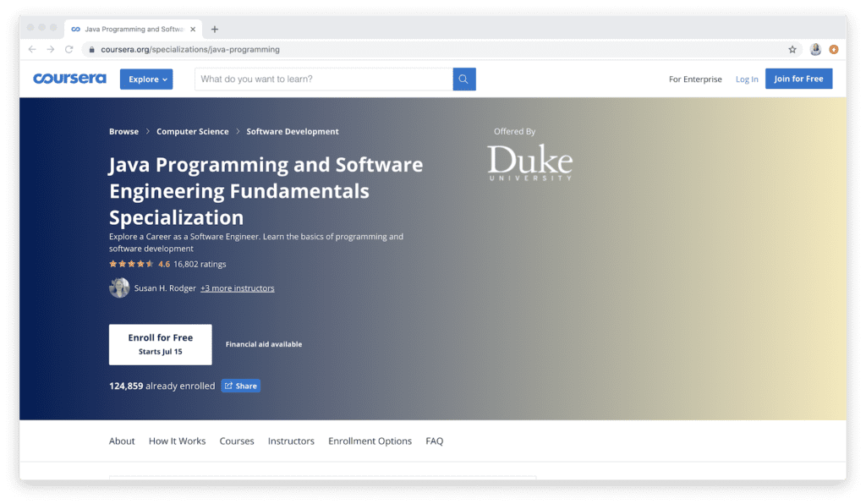Click the Log In link
Image resolution: width=866 pixels, height=504 pixels.
[747, 79]
